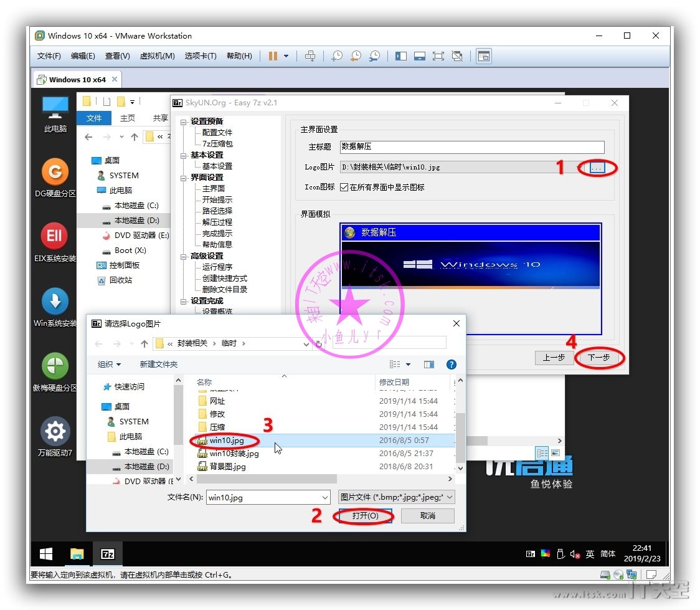The width and height of the screenshot is (700, 610).
Task: Launch the 傲梅硬盘分区 desktop icon
Action: (55, 372)
